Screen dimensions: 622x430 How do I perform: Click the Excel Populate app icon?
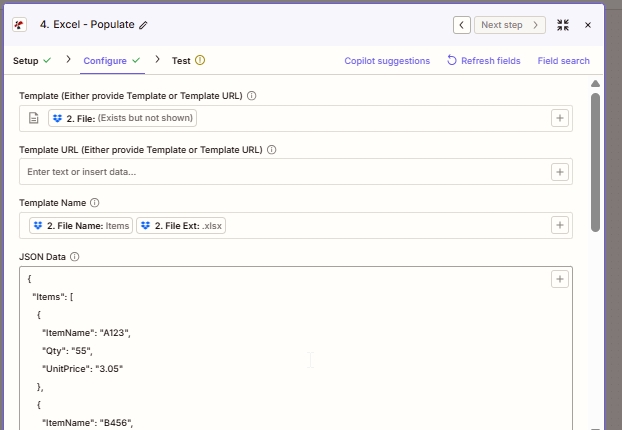point(19,25)
